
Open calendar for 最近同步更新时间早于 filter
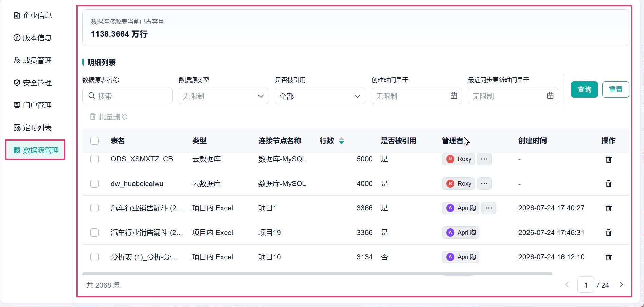550,96
